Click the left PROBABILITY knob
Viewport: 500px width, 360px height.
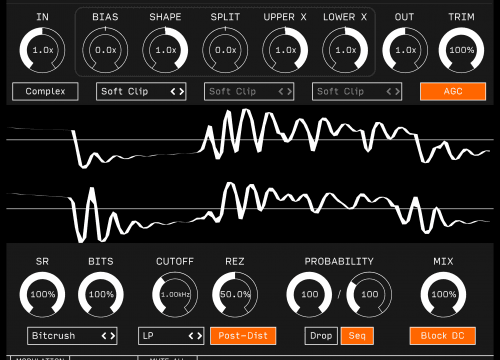pos(309,295)
